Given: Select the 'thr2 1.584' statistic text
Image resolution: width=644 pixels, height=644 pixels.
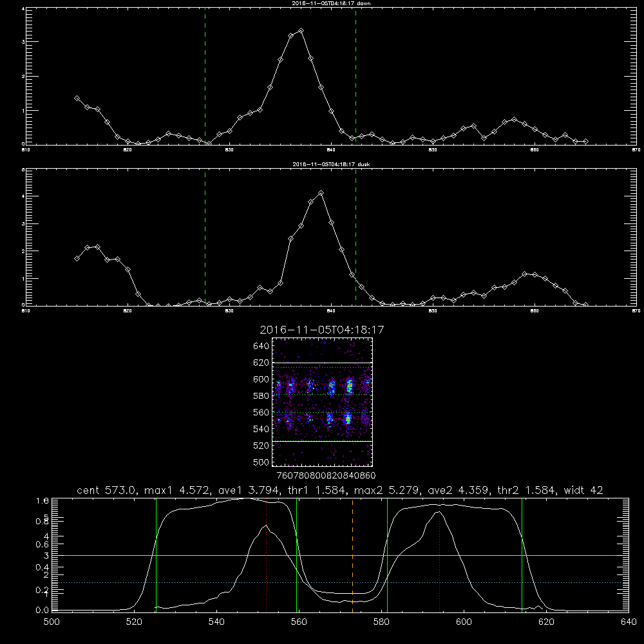Looking at the screenshot, I should click(527, 490).
